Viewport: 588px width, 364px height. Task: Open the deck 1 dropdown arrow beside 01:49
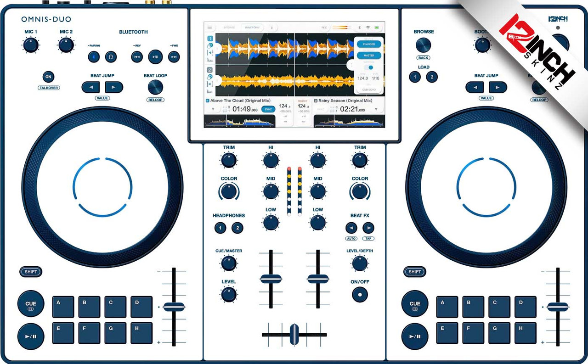213,109
